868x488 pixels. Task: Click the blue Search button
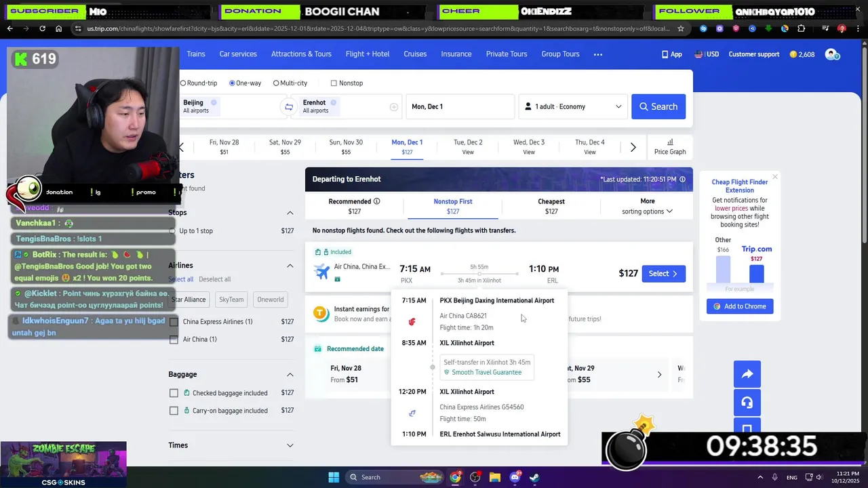pyautogui.click(x=658, y=106)
